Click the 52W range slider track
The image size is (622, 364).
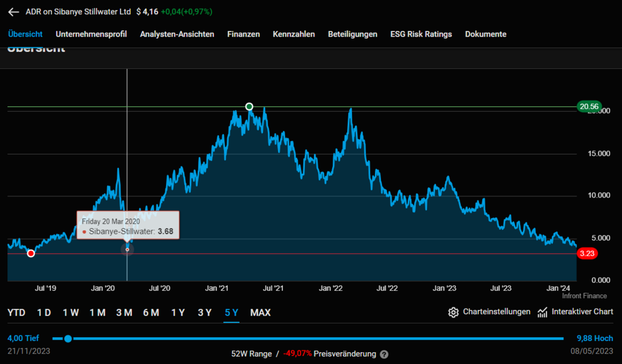(x=308, y=339)
